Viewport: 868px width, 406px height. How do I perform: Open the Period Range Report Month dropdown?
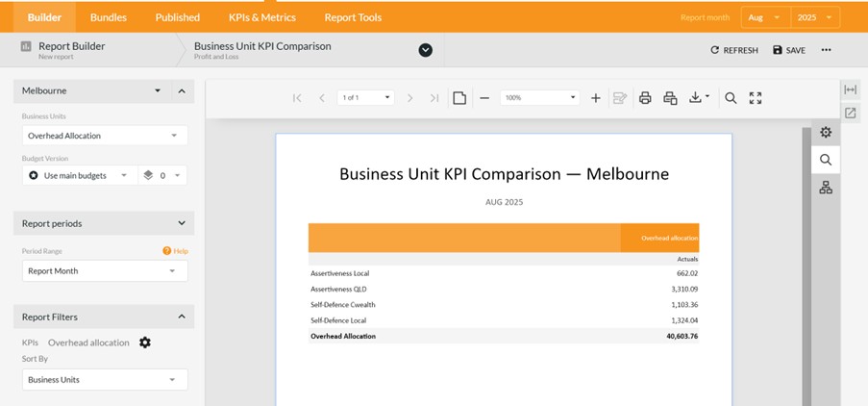coord(105,271)
